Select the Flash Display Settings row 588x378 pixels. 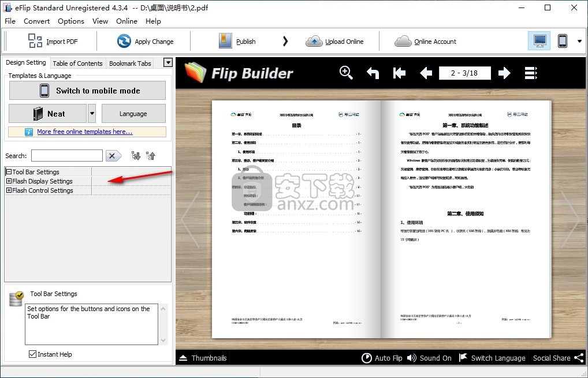pyautogui.click(x=88, y=181)
